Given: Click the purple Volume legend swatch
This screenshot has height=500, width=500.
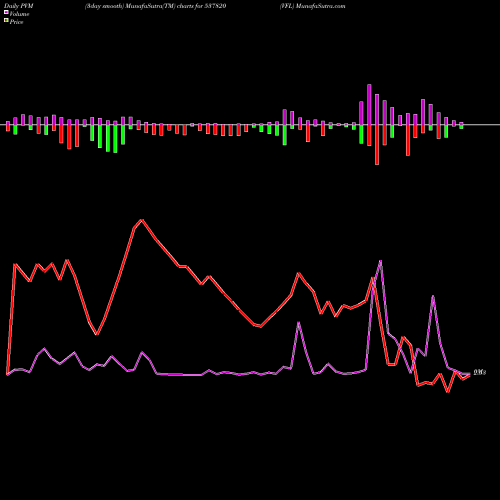Looking at the screenshot, I should pyautogui.click(x=6, y=12).
